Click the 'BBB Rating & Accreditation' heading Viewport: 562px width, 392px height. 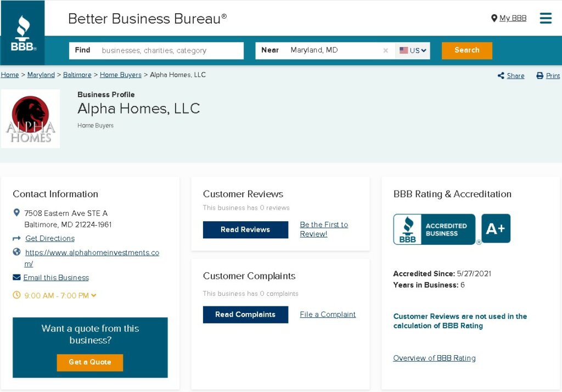(x=452, y=194)
